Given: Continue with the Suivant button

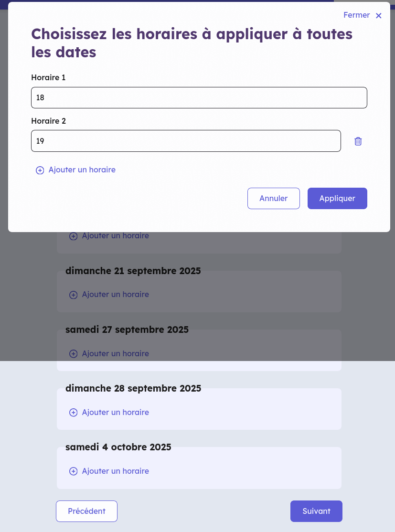Looking at the screenshot, I should (x=316, y=511).
